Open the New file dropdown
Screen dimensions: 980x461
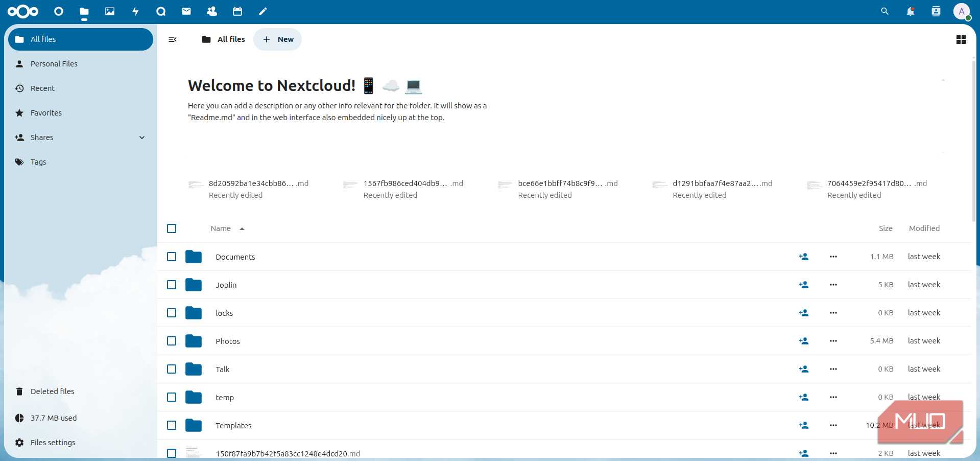pyautogui.click(x=278, y=39)
